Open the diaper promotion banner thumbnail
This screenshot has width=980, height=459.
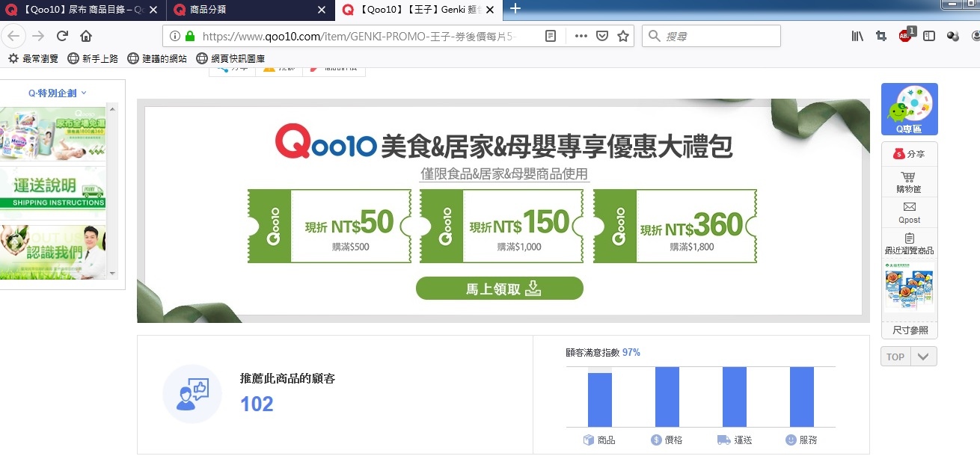(53, 133)
